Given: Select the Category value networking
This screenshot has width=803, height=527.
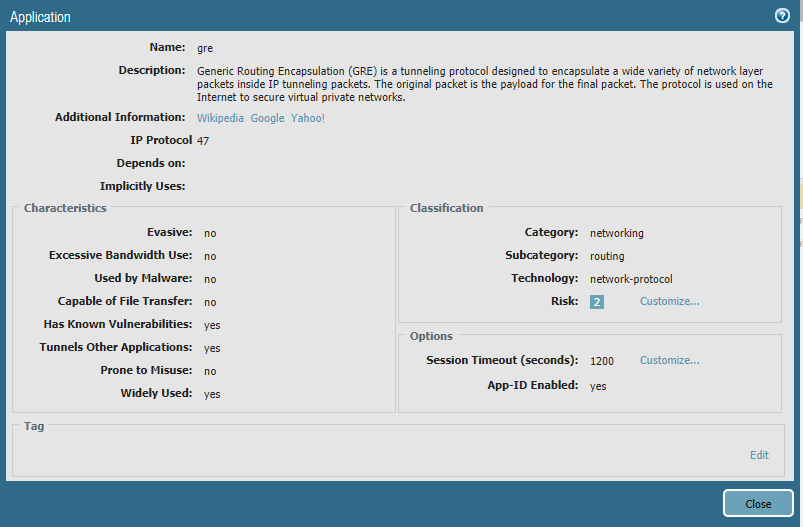Looking at the screenshot, I should (x=616, y=233).
